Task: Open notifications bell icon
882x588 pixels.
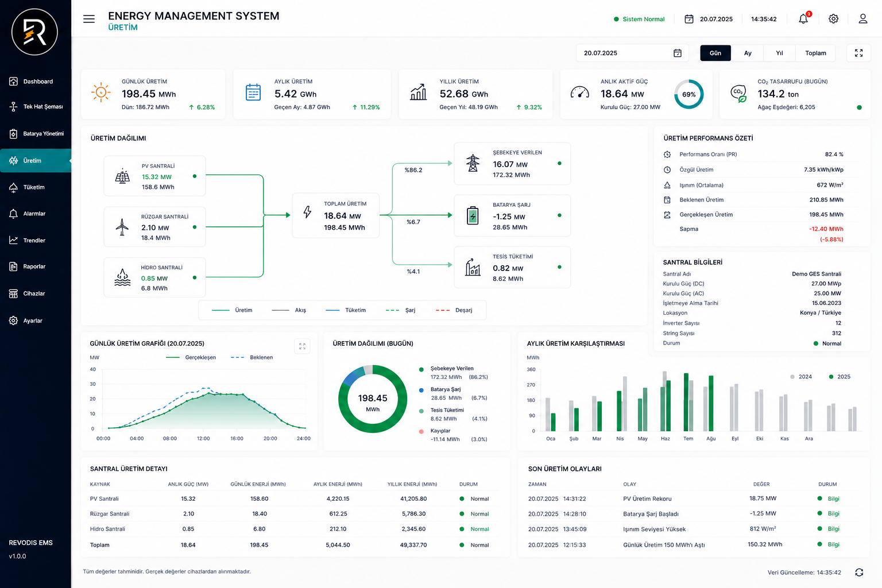Action: pos(803,19)
